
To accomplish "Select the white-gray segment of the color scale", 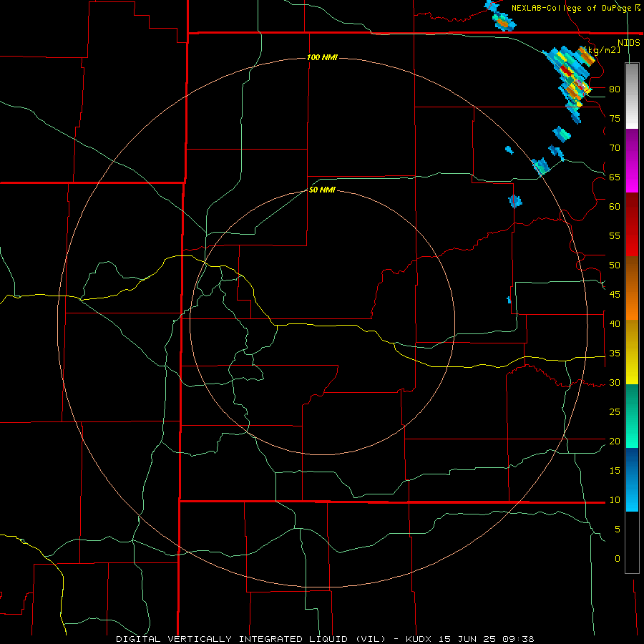I will pos(632,96).
